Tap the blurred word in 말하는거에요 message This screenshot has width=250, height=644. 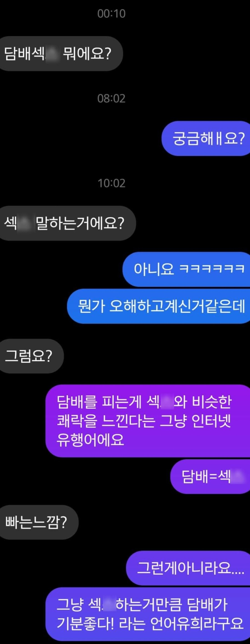pos(26,224)
